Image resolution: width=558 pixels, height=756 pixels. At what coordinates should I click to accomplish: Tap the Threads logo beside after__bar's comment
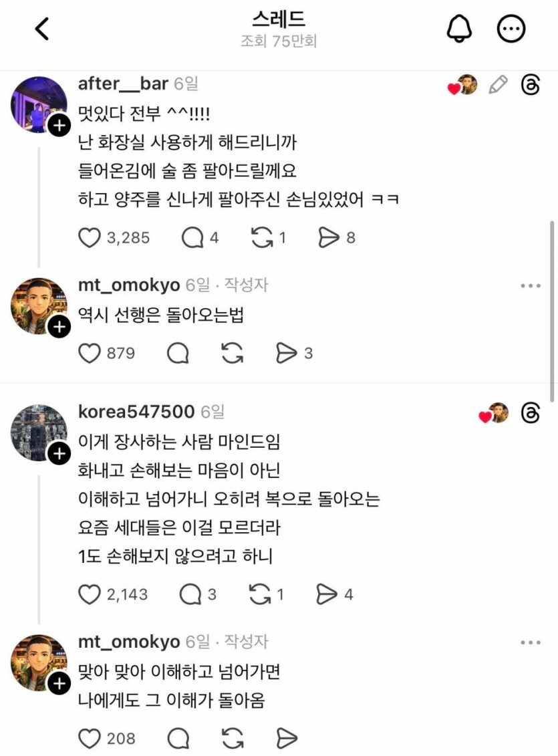coord(531,85)
